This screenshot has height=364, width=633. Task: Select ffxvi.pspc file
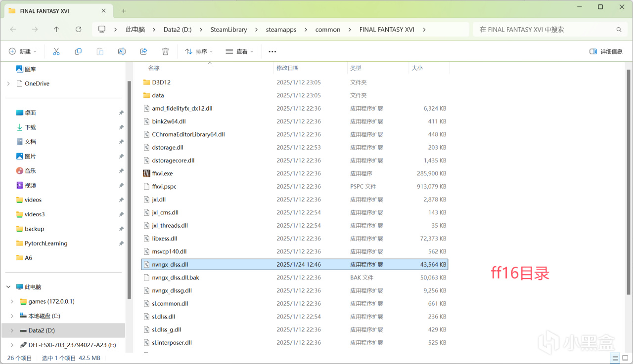164,187
